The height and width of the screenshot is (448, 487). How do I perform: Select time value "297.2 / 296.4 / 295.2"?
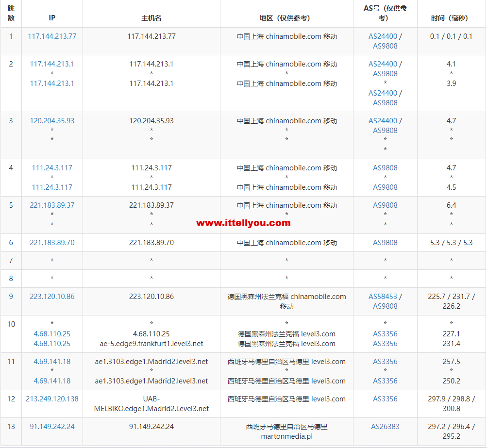451,431
